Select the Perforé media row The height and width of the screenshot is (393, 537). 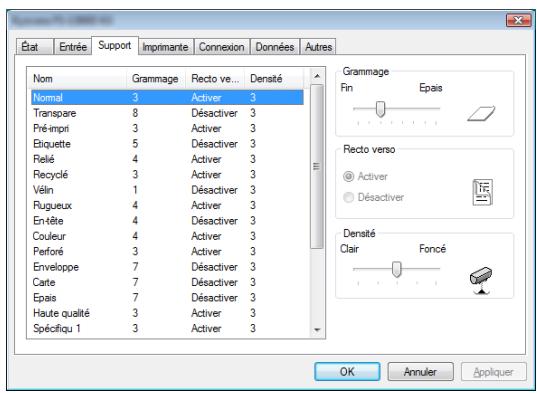[x=167, y=252]
